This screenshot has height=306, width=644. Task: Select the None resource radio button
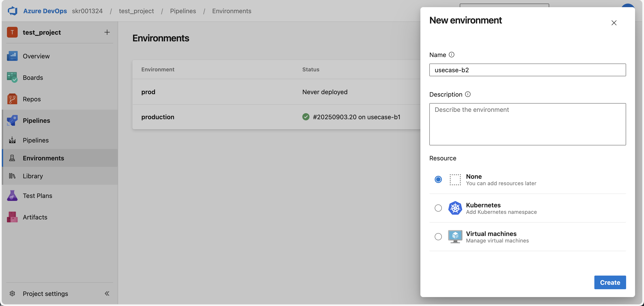click(x=438, y=179)
